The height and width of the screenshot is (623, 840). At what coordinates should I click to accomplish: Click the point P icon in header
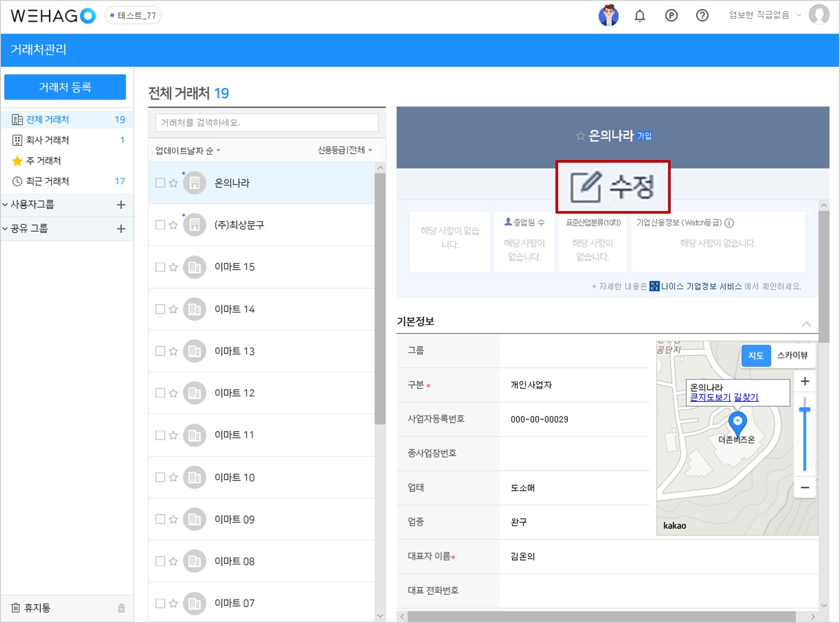point(671,16)
